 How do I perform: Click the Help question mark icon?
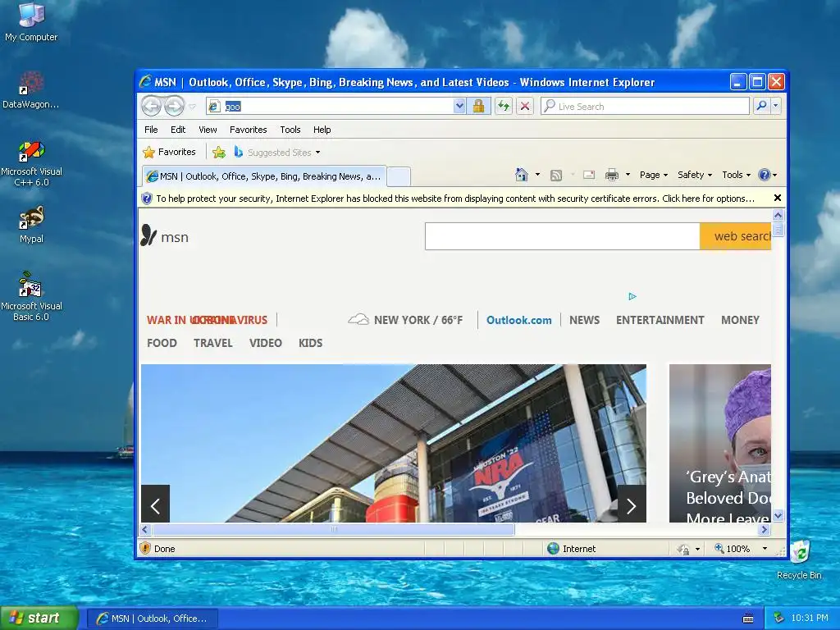tap(764, 175)
